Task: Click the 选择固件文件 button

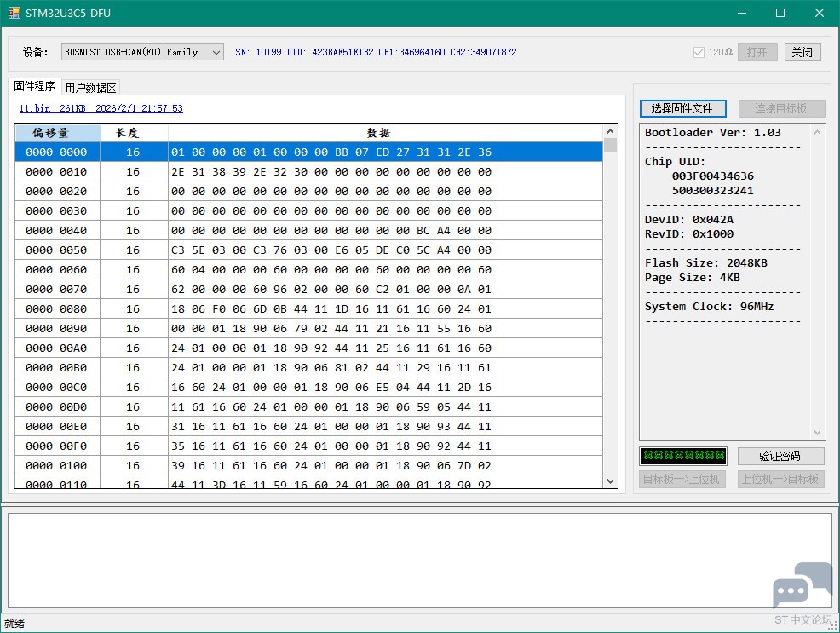Action: 682,109
